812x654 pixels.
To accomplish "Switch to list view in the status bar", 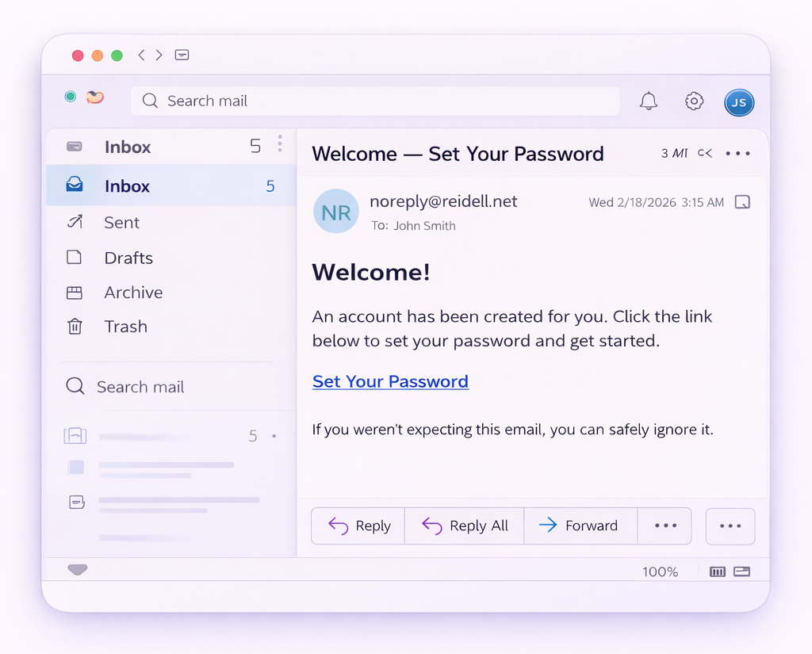I will pos(718,571).
